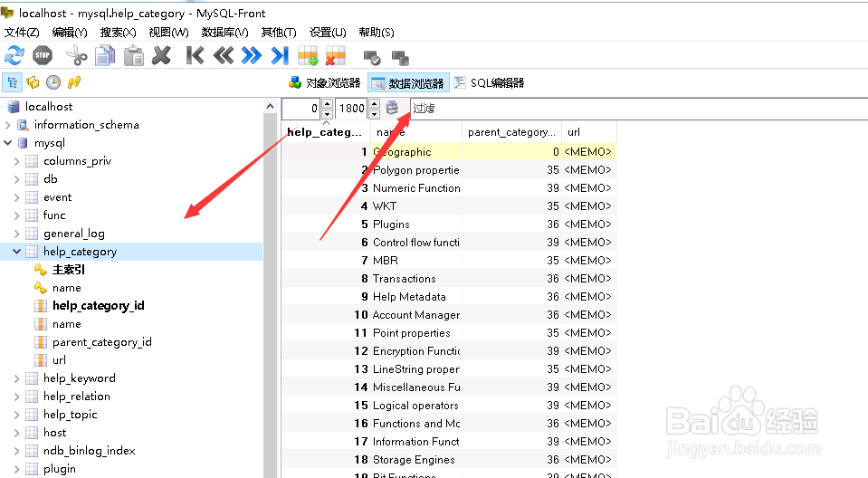Image resolution: width=868 pixels, height=478 pixels.
Task: Expand the general_log table node
Action: coord(16,234)
